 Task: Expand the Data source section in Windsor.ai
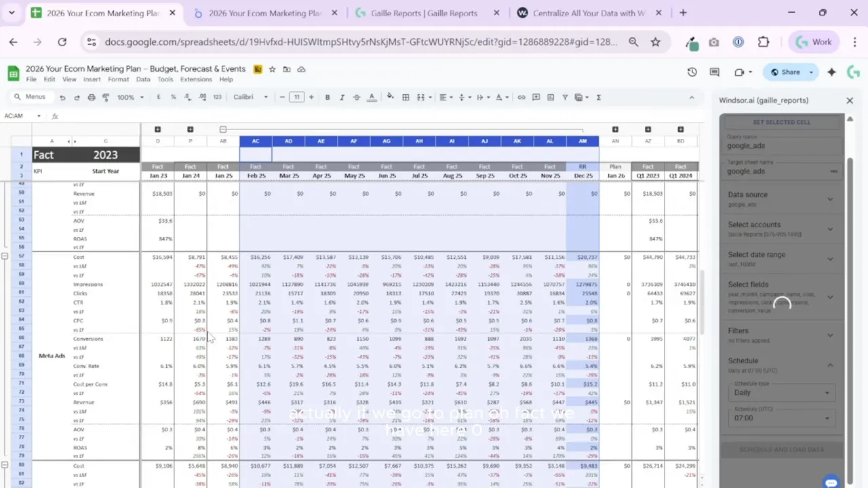point(830,199)
